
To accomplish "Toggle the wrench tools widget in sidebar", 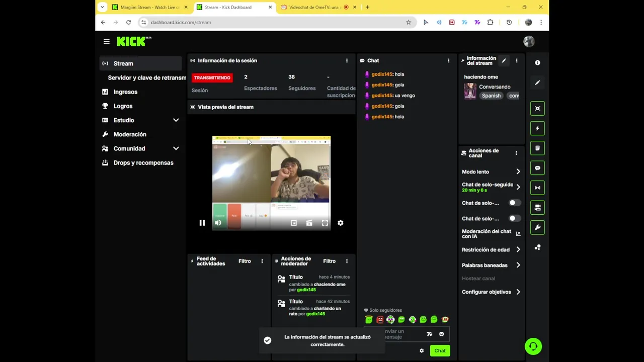I will click(x=537, y=228).
